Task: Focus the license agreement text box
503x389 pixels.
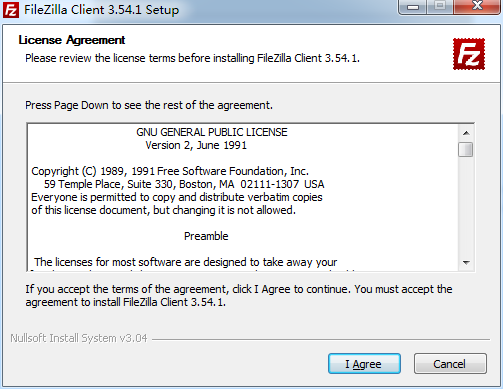Action: (243, 197)
